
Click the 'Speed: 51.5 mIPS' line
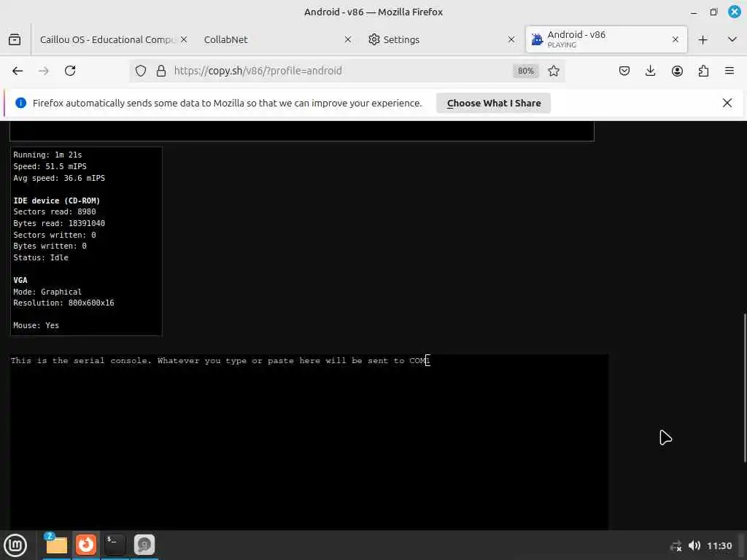point(50,166)
